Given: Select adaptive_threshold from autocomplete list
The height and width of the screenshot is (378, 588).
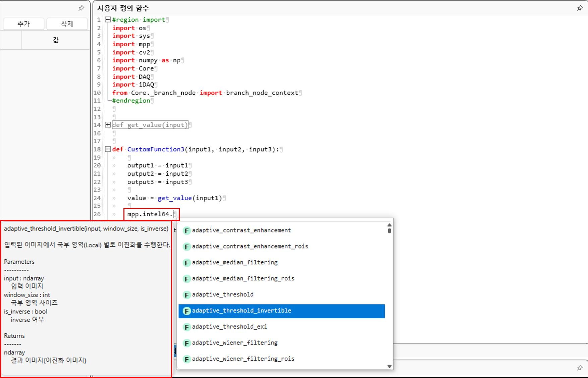Looking at the screenshot, I should coord(223,294).
